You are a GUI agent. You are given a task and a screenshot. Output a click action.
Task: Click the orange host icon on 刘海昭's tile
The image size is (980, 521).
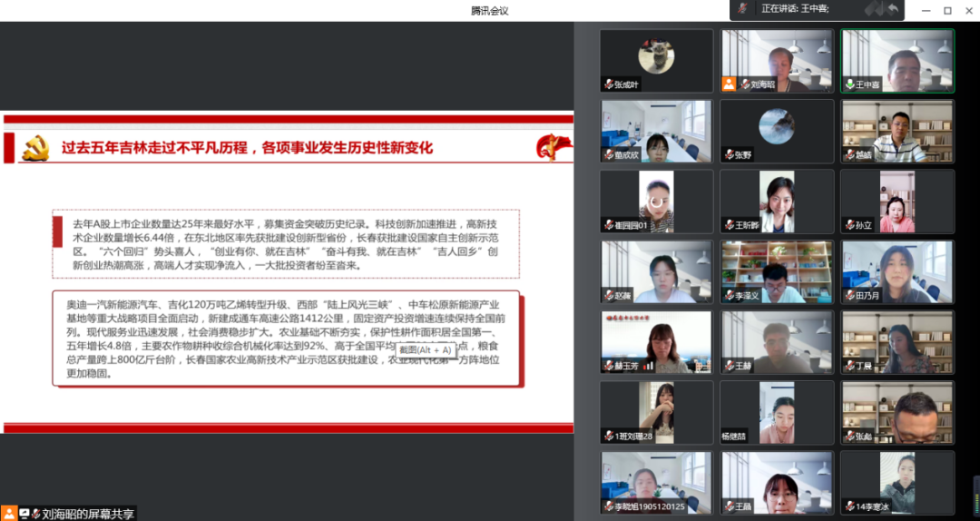(x=729, y=84)
